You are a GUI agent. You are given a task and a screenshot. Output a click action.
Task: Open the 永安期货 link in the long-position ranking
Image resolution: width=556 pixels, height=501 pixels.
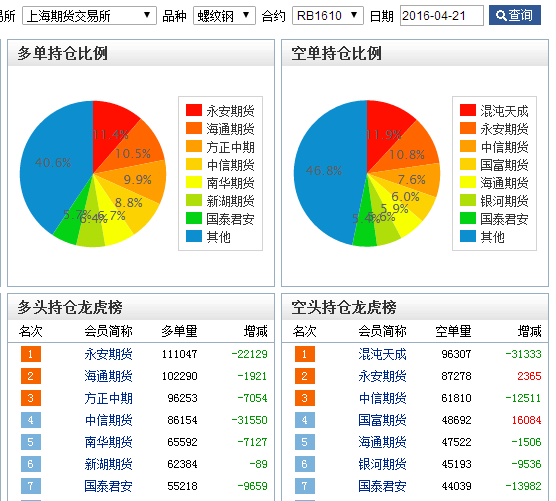point(108,354)
